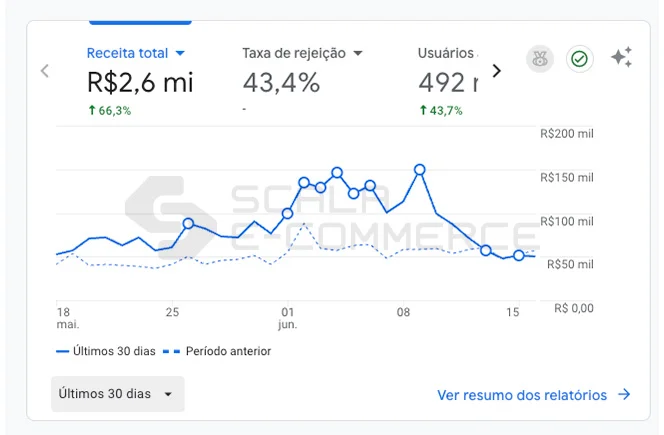The height and width of the screenshot is (435, 664).
Task: Switch to the Taxa de rejeição metric tab
Action: (294, 53)
